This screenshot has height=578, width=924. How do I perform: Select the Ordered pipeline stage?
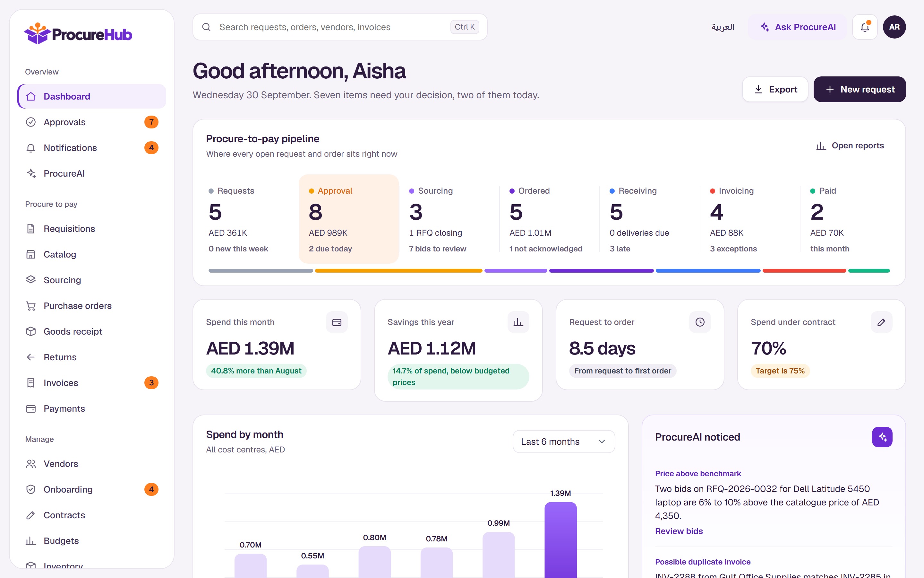coord(550,219)
